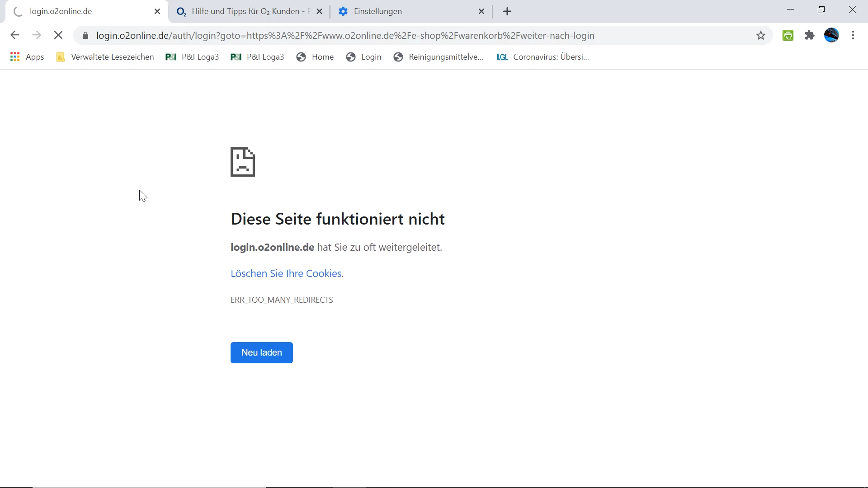Image resolution: width=868 pixels, height=488 pixels.
Task: Switch to Hilfe und Tipps tab
Action: click(246, 12)
